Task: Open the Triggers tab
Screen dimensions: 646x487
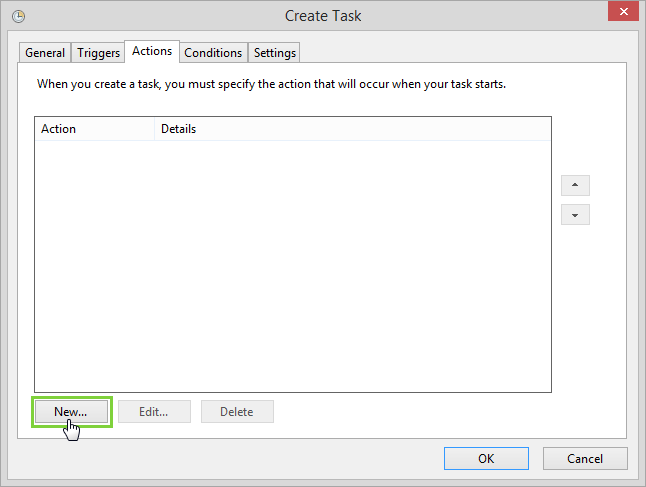Action: click(98, 53)
